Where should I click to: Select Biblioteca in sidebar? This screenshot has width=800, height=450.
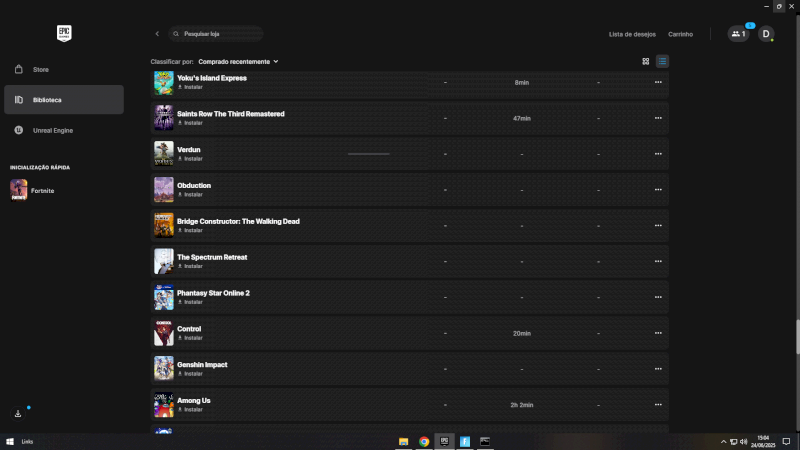[x=64, y=99]
